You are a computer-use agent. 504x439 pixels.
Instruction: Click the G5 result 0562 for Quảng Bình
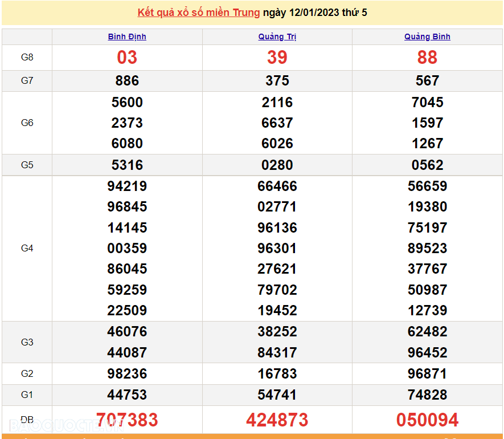(428, 165)
